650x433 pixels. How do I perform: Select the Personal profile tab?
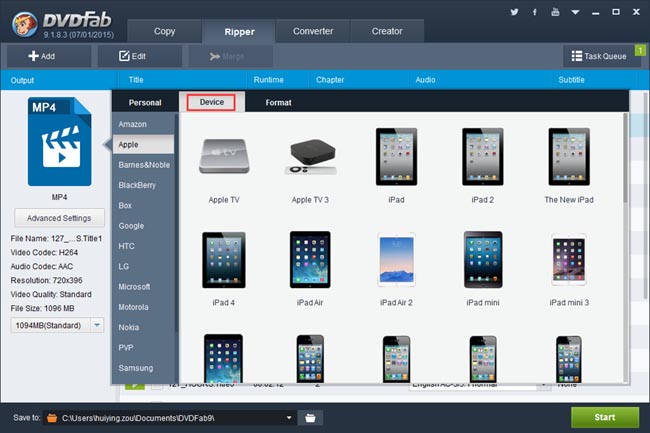coord(145,102)
